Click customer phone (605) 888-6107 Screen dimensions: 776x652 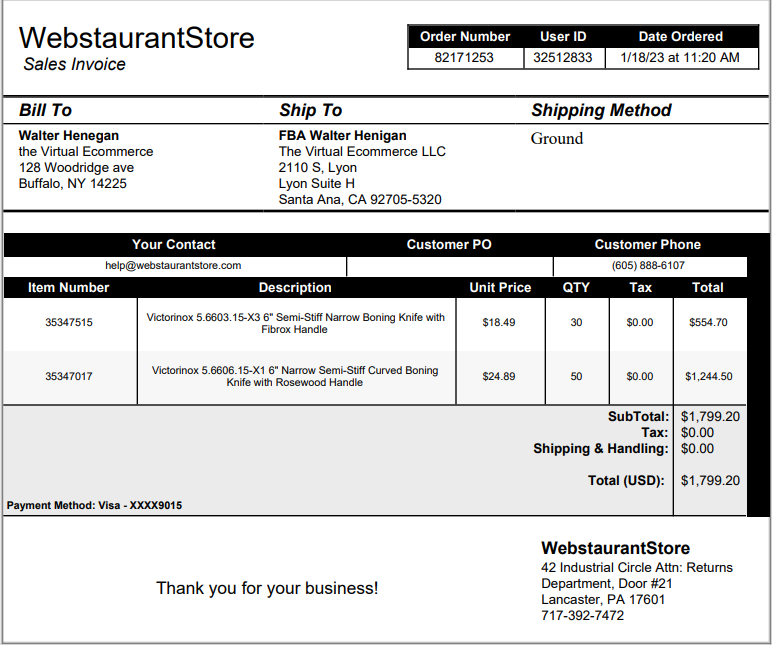pos(648,265)
